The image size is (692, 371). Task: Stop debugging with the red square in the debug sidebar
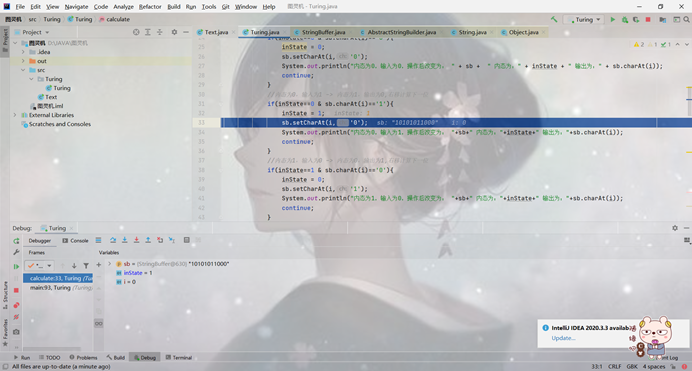16,290
